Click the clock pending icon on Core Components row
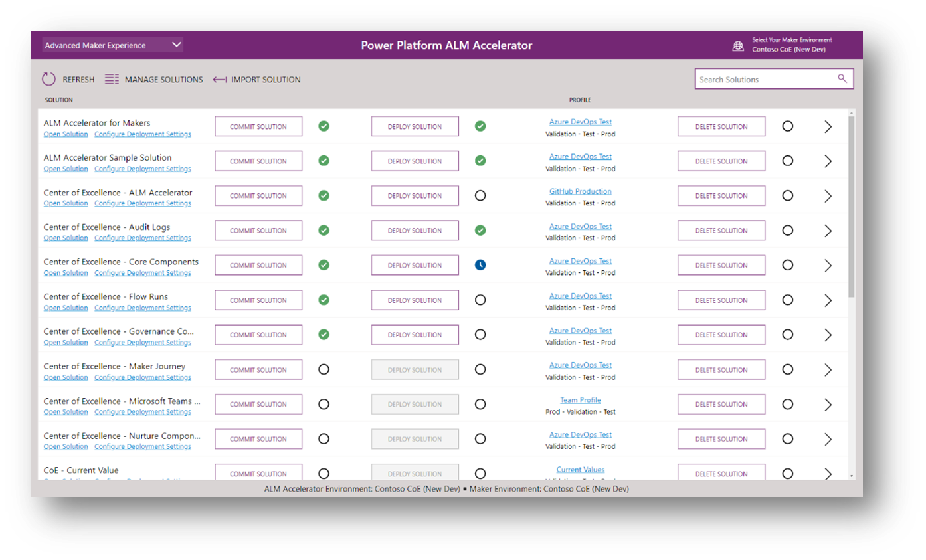This screenshot has height=560, width=926. click(480, 264)
